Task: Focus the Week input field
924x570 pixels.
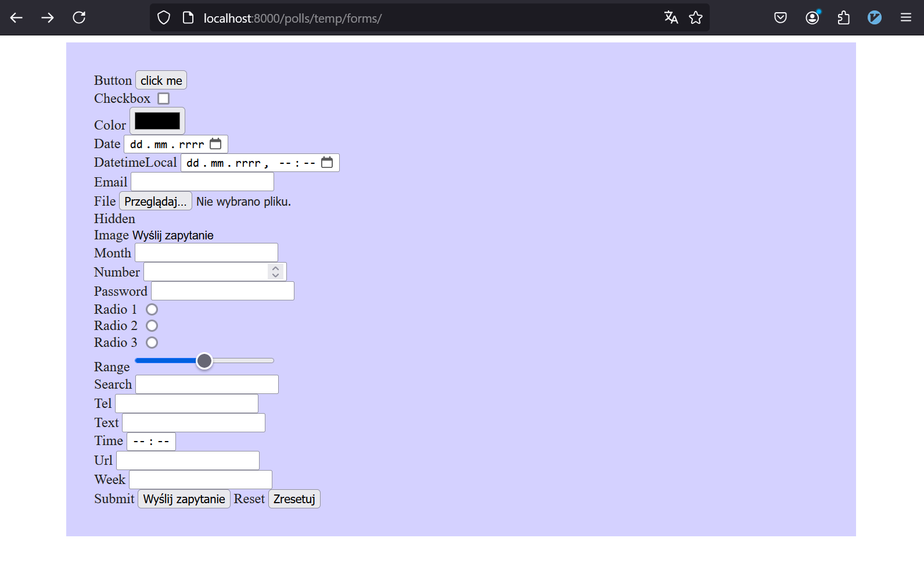Action: [200, 480]
